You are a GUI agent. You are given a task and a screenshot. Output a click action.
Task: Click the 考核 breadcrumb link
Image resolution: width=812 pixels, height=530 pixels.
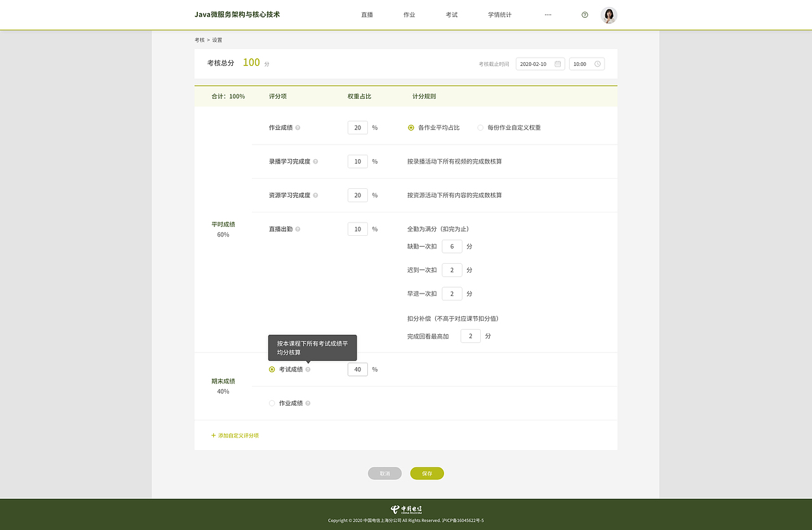(x=200, y=40)
